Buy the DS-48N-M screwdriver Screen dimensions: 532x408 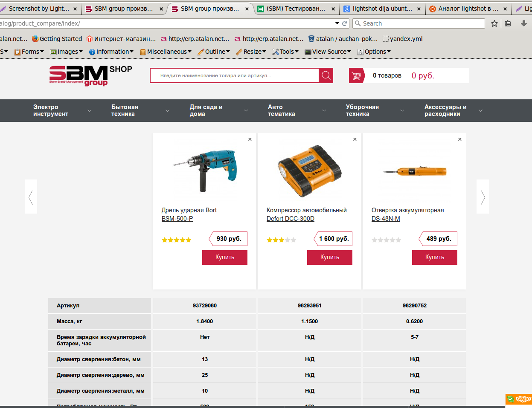pos(435,257)
